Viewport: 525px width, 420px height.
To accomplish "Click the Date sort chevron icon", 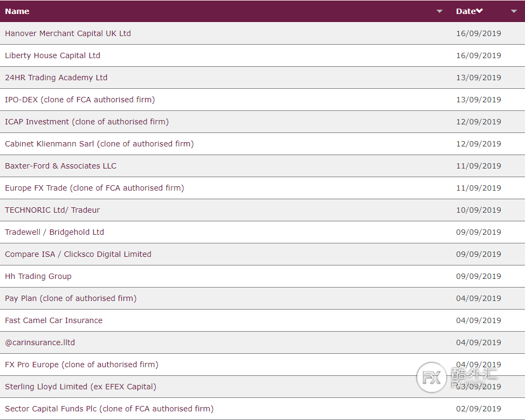I will click(x=480, y=11).
